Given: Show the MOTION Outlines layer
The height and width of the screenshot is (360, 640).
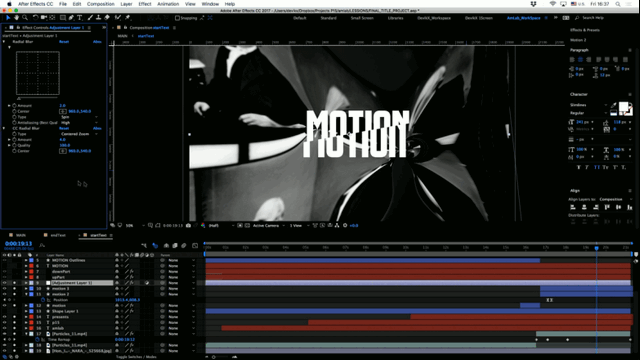Looking at the screenshot, I should click(x=4, y=260).
